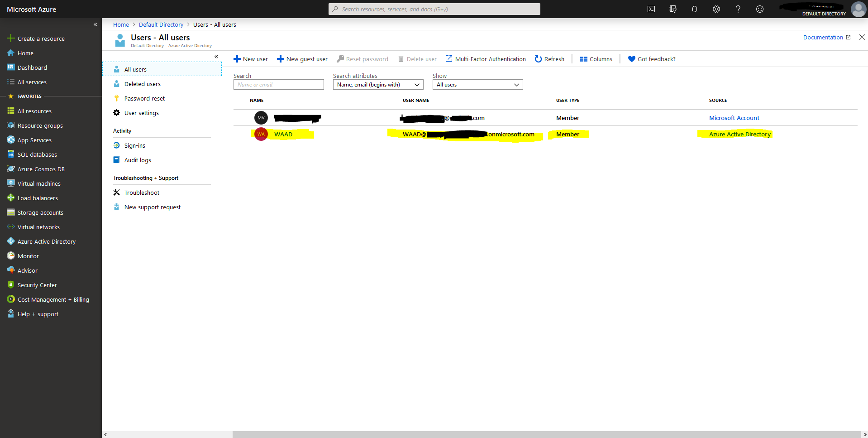Open All resources favorite
The width and height of the screenshot is (868, 438).
(x=29, y=111)
